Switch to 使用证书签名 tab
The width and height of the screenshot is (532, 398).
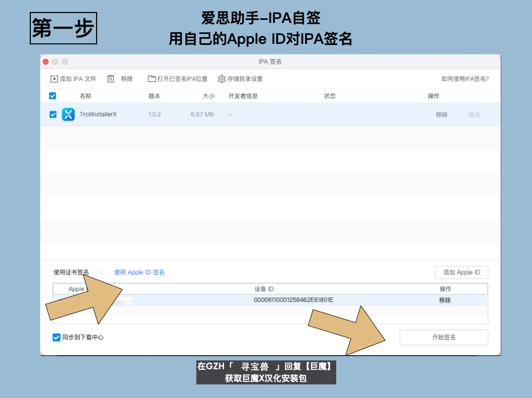(71, 272)
